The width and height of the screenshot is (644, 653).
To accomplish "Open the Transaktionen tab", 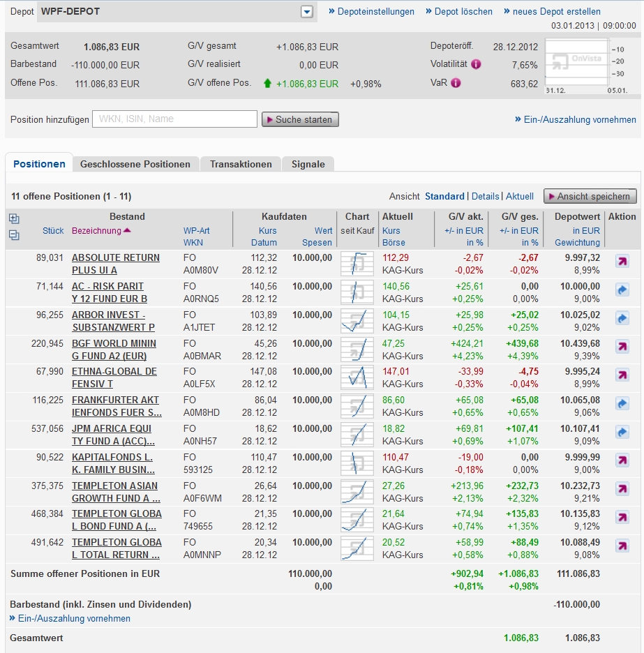I will click(241, 165).
